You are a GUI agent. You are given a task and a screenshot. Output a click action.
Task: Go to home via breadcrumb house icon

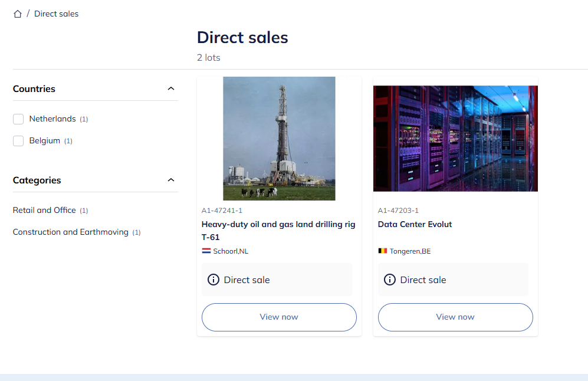pyautogui.click(x=18, y=14)
